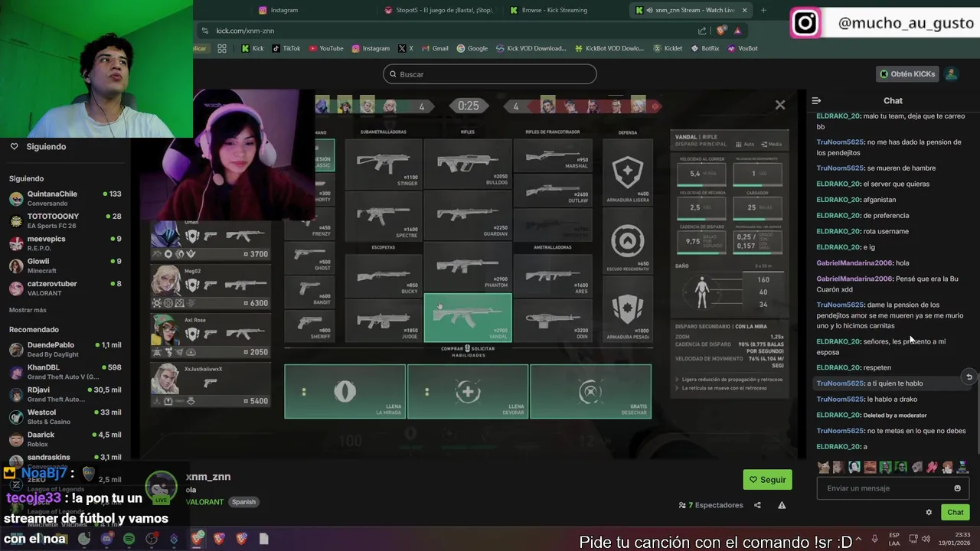Open the BotRix bookmark
Screen dimensions: 980x551
coord(704,48)
